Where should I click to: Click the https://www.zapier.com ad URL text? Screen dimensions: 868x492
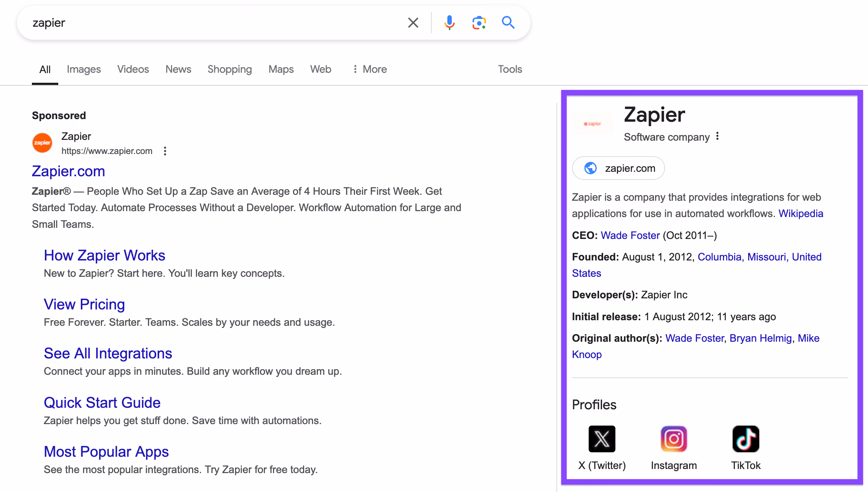107,151
